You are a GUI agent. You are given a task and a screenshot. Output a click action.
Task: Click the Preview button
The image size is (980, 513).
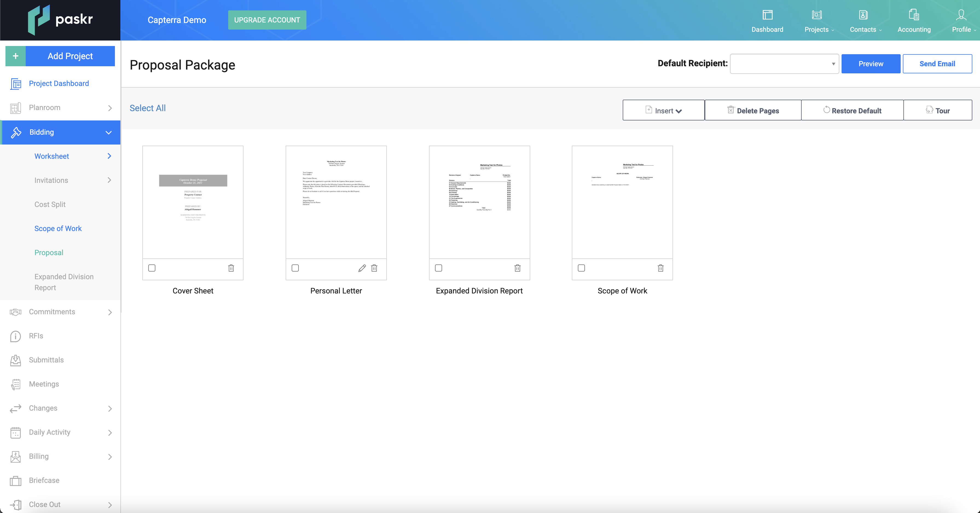pyautogui.click(x=871, y=64)
